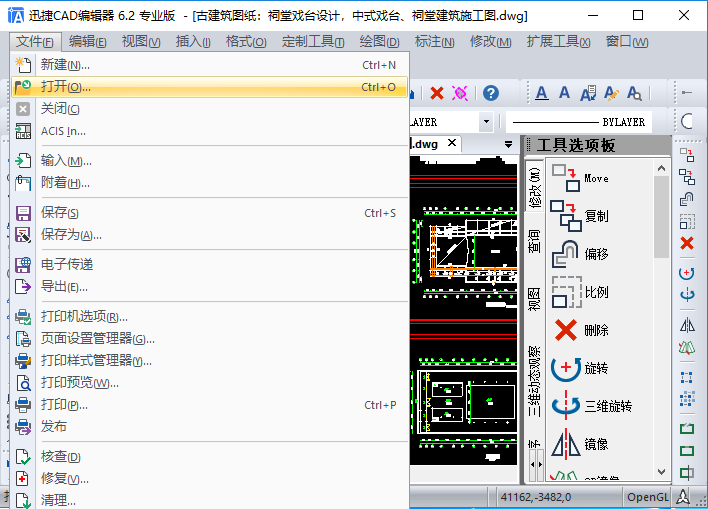Open the 格式(O) menu
This screenshot has width=708, height=509.
pyautogui.click(x=246, y=42)
